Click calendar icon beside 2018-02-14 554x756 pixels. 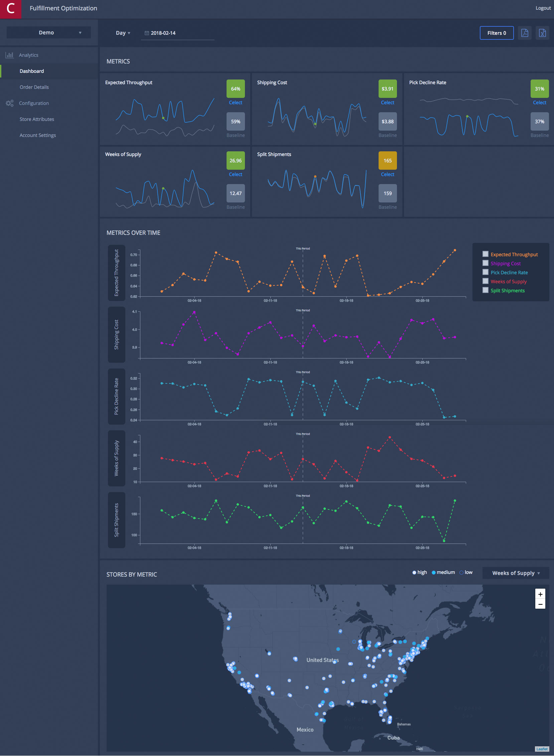tap(147, 33)
